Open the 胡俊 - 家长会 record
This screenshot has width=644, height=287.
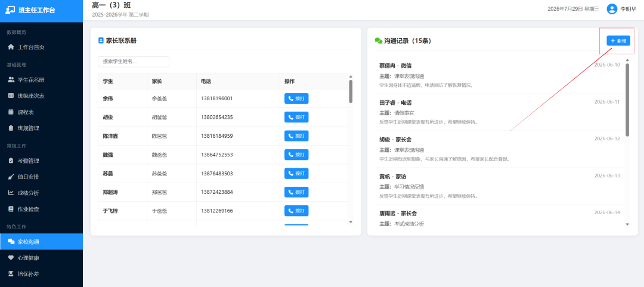point(500,149)
